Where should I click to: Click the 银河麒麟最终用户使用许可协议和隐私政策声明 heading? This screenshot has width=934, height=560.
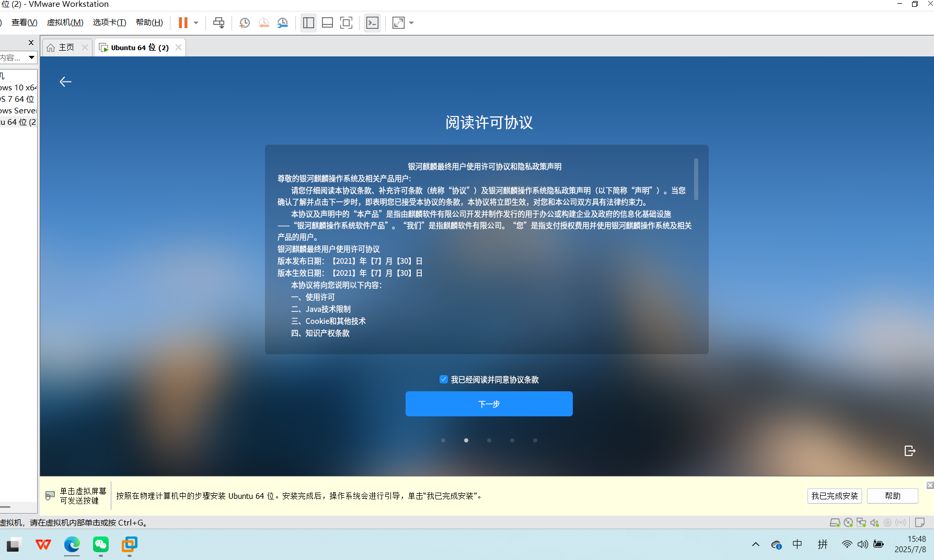(485, 166)
